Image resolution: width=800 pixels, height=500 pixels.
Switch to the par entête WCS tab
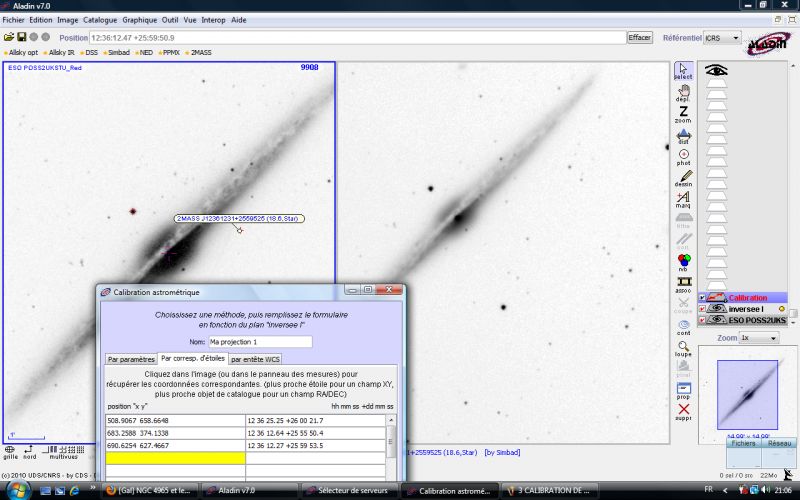pos(255,359)
